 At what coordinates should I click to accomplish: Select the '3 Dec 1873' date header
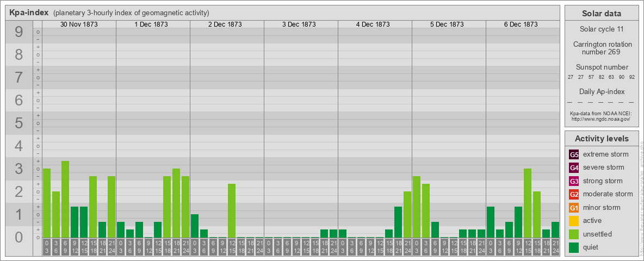point(299,24)
